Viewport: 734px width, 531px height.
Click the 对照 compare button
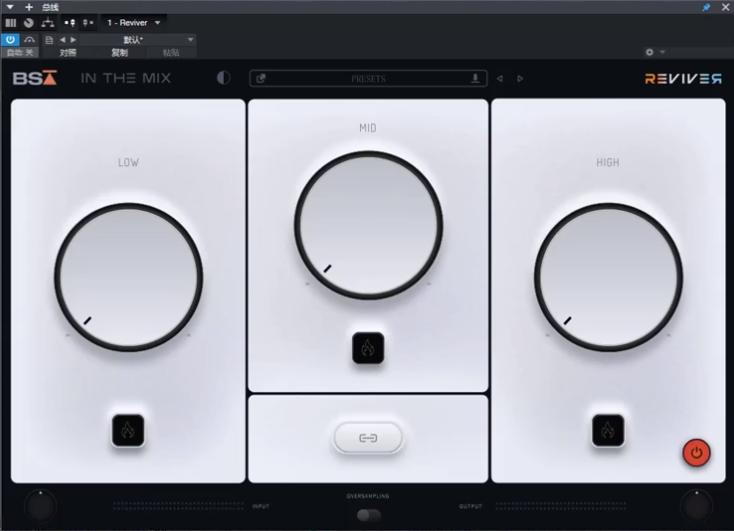point(68,52)
